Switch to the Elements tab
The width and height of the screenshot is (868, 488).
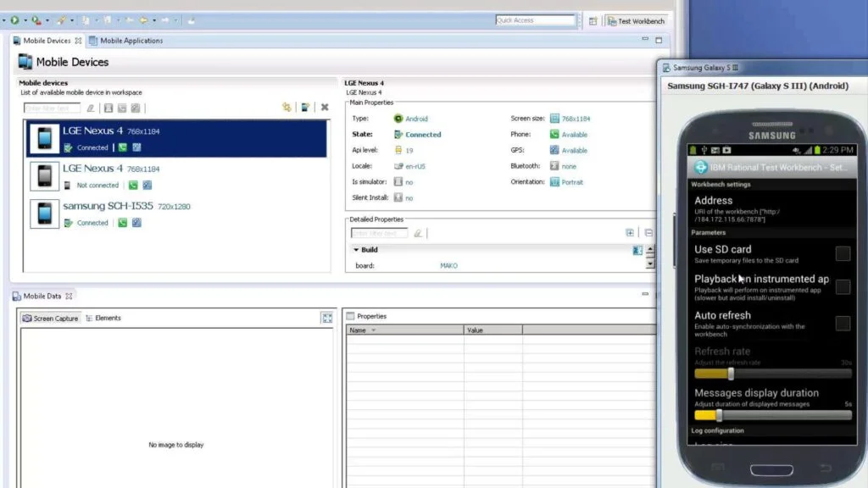point(103,319)
